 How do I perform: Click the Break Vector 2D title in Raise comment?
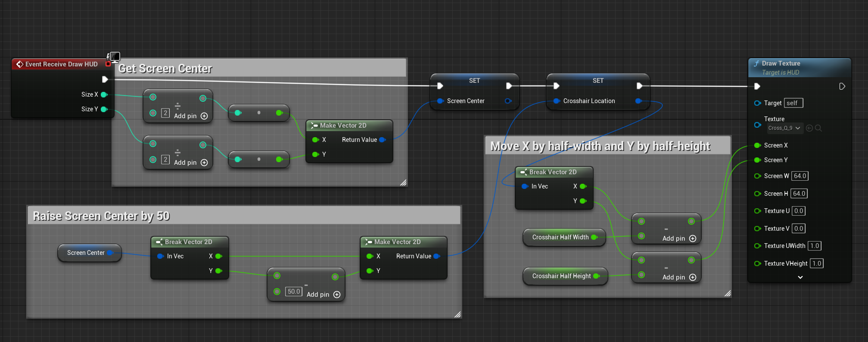point(188,242)
